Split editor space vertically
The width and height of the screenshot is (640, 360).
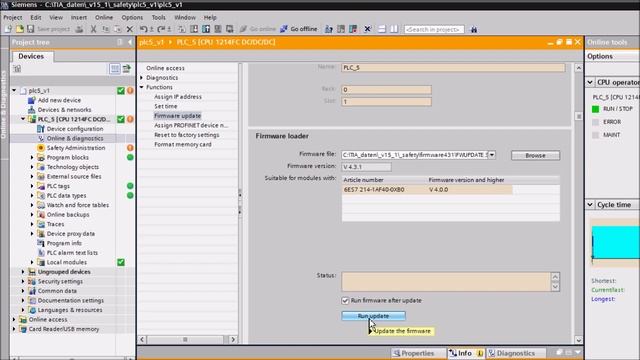pyautogui.click(x=394, y=29)
